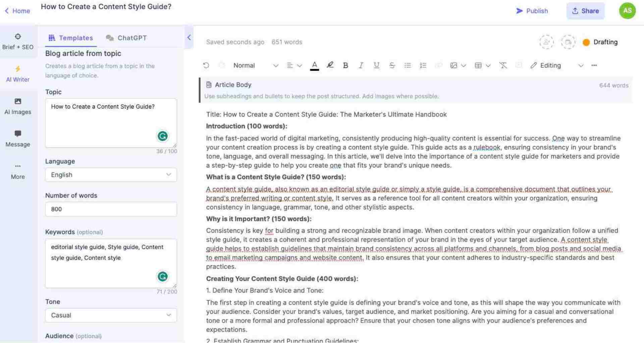644x343 pixels.
Task: Click the assign user icon
Action: [546, 42]
